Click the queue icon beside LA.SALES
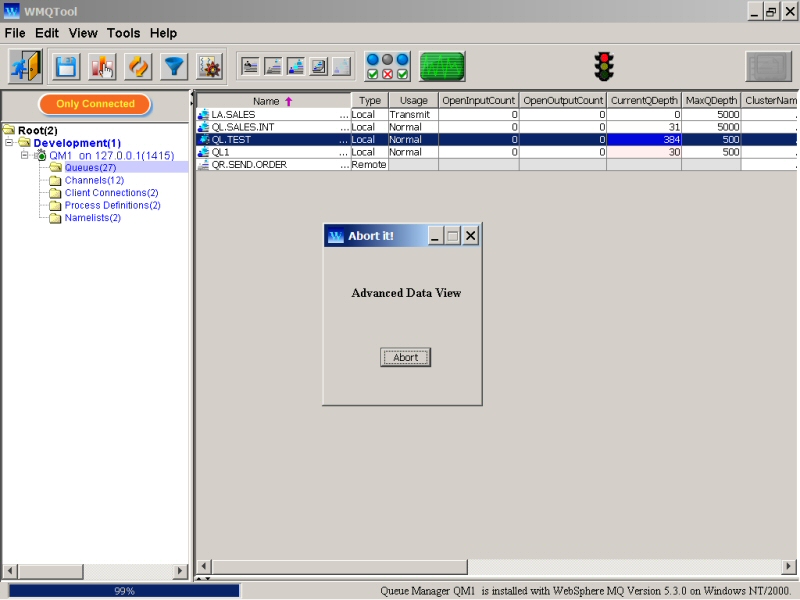Screen dimensions: 800x600 click(x=203, y=114)
